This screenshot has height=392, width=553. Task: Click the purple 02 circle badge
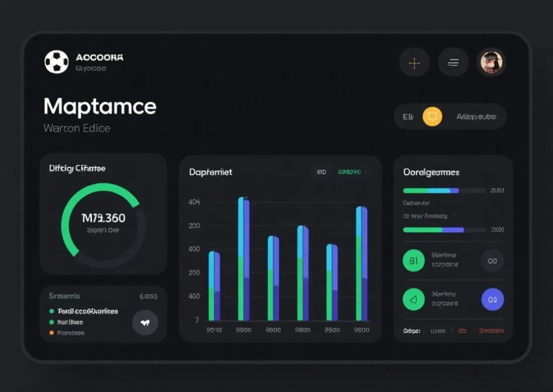pyautogui.click(x=492, y=300)
